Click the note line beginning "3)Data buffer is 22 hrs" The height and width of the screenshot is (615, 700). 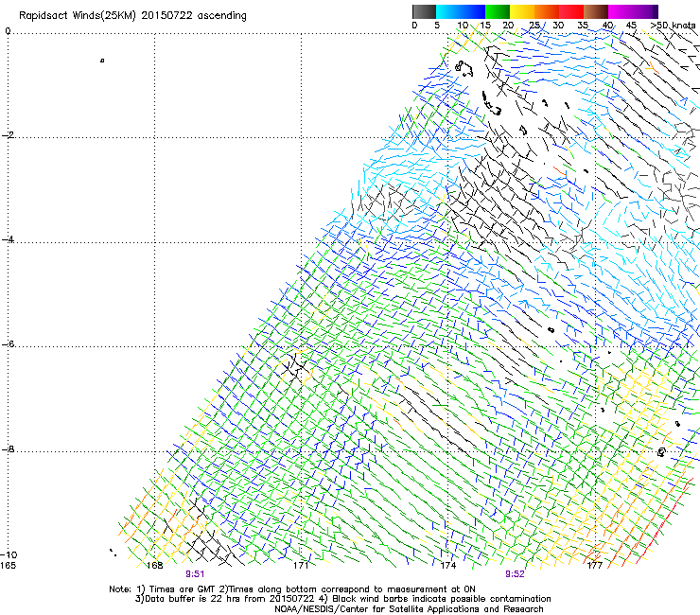click(342, 599)
